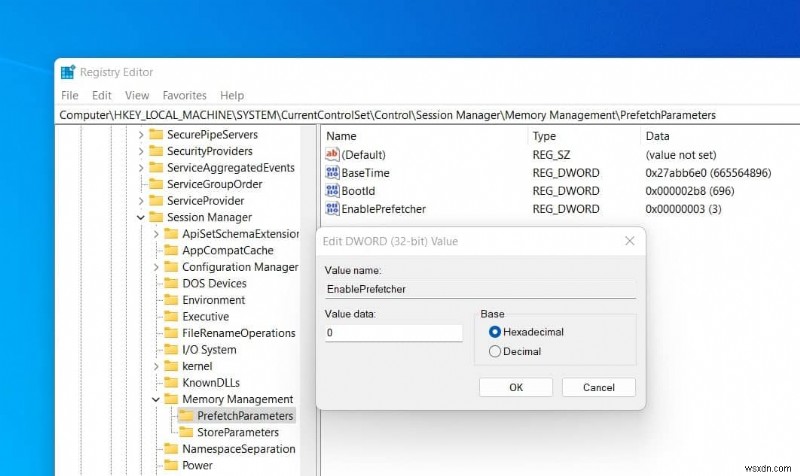Expand the ServiceProvider key

pos(141,201)
